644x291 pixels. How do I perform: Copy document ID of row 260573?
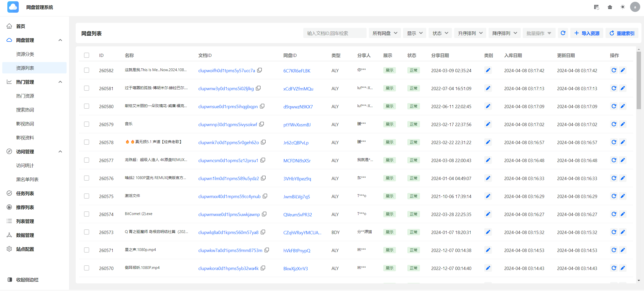(x=263, y=232)
